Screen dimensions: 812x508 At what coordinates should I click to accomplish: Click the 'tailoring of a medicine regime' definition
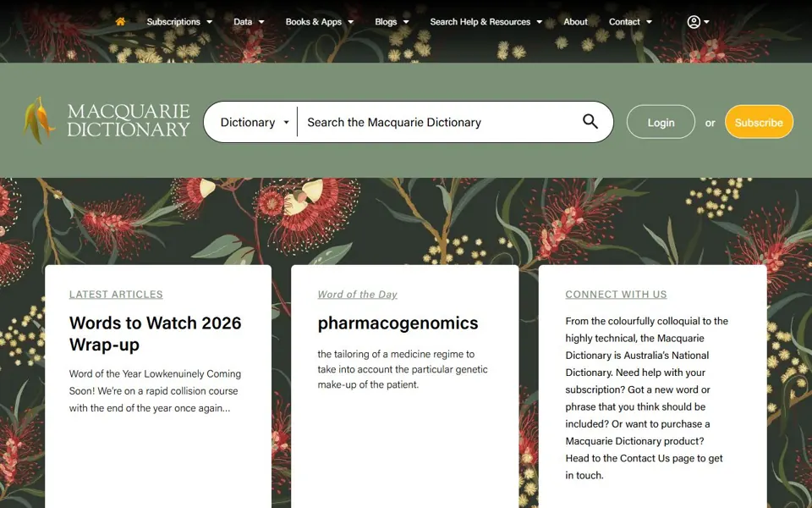point(403,369)
